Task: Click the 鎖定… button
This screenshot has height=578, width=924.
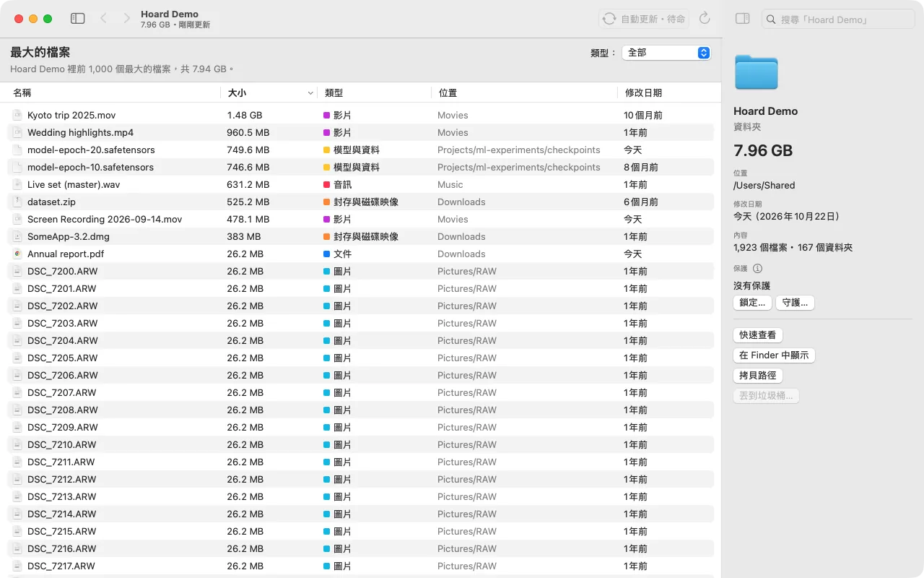Action: point(752,303)
